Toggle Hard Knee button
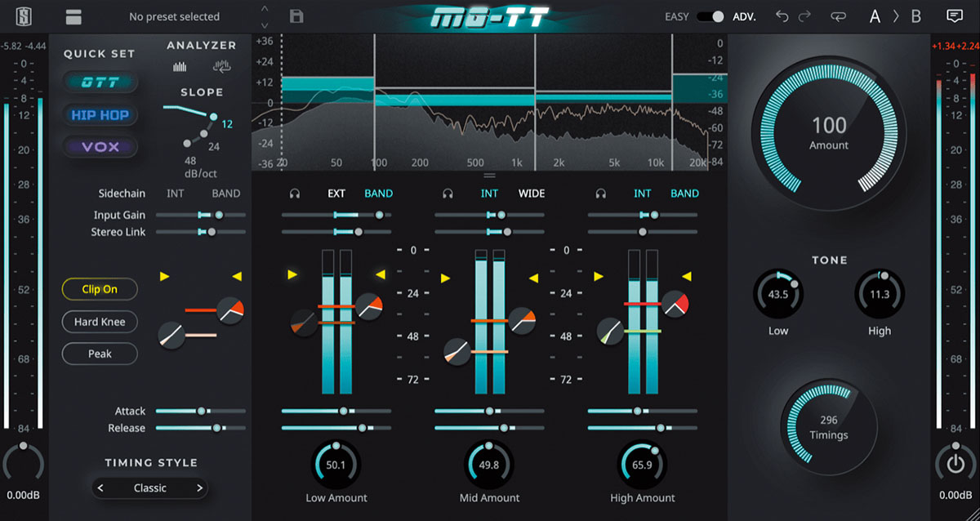This screenshot has height=521, width=980. pos(100,322)
